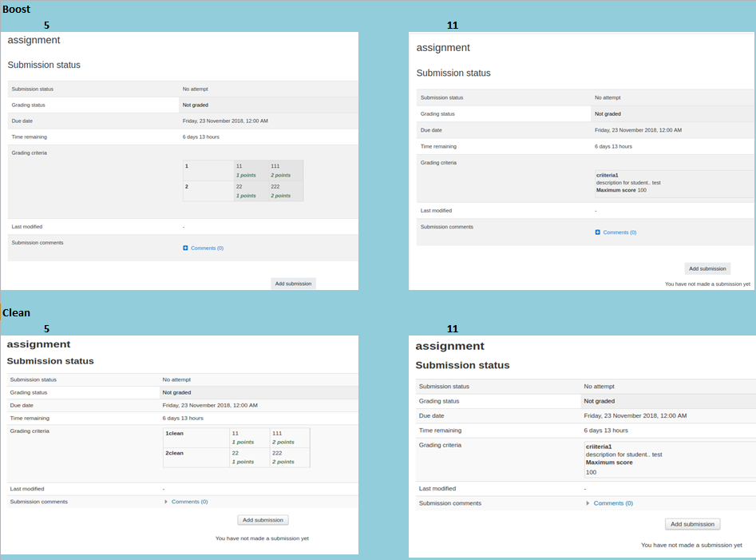This screenshot has height=560, width=756.
Task: Click '6 days 13 hours' in Clean 11 panel
Action: (606, 431)
